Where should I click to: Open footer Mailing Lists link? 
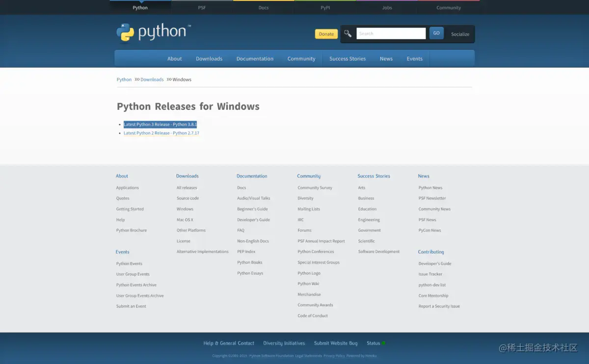309,209
